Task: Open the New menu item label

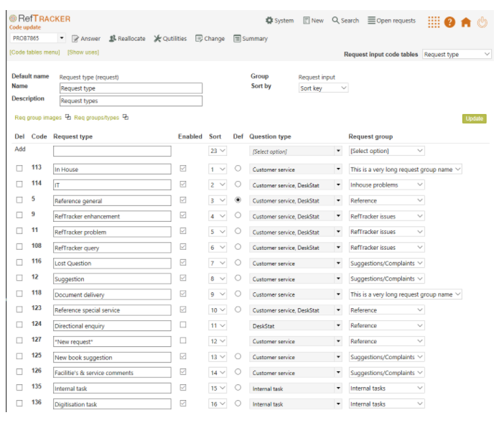Action: 317,21
